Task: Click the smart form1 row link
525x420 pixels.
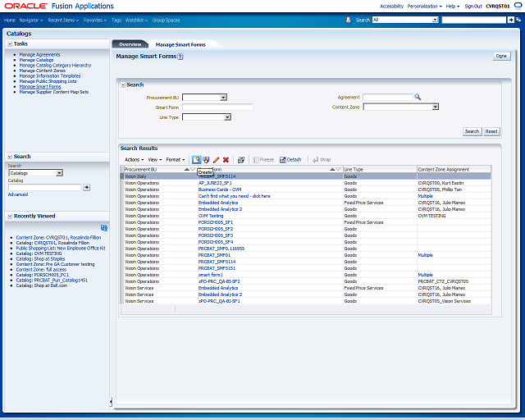Action: click(x=210, y=275)
